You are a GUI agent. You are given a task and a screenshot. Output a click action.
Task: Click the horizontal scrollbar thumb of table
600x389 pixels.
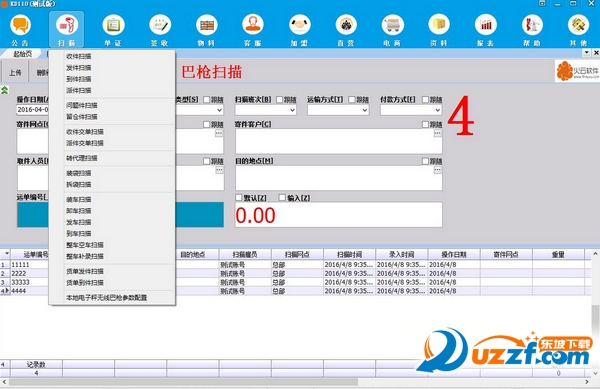point(183,382)
